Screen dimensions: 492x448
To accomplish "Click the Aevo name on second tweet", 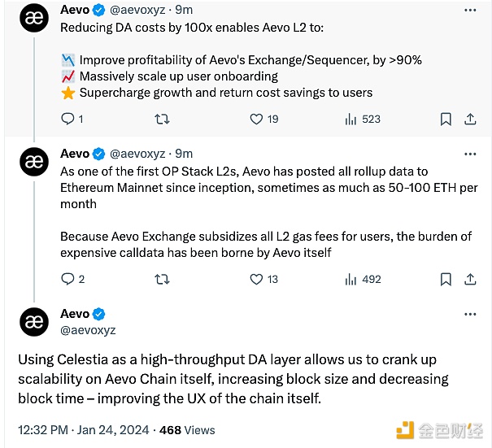I will point(75,153).
